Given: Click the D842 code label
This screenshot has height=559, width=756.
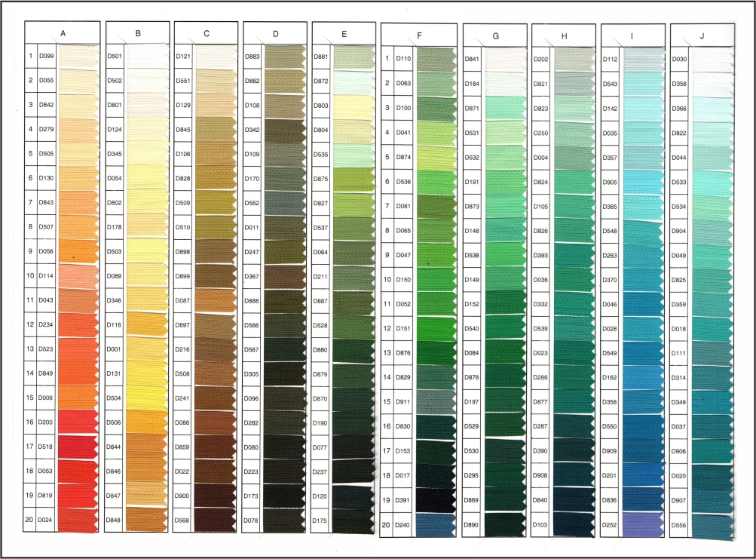Looking at the screenshot, I should pos(46,105).
